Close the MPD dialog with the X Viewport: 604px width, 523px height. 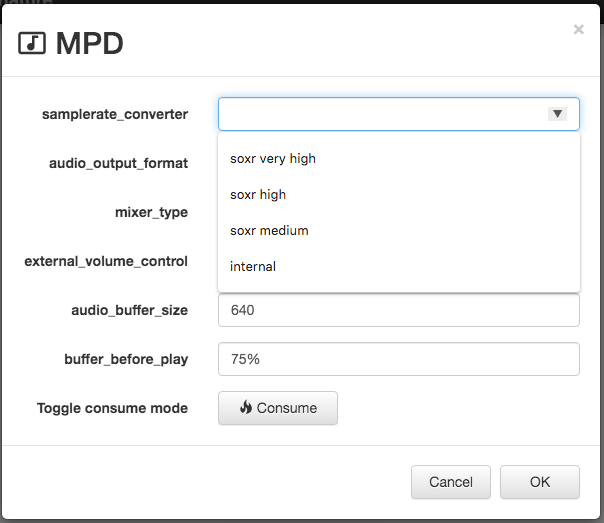(x=579, y=29)
